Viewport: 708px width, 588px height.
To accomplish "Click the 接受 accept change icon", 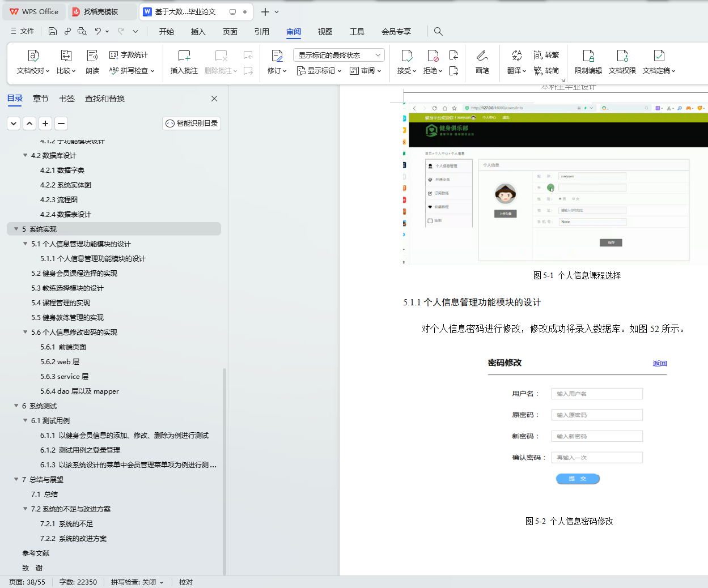I will 406,56.
